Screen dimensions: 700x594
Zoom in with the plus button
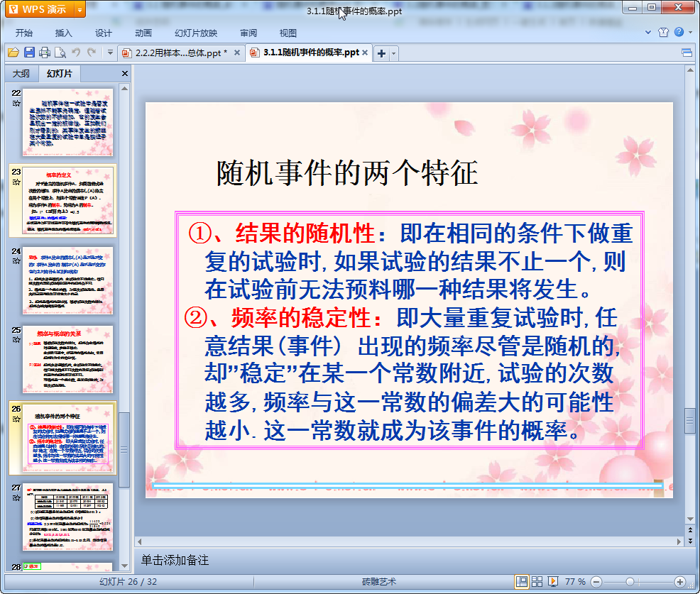point(680,581)
